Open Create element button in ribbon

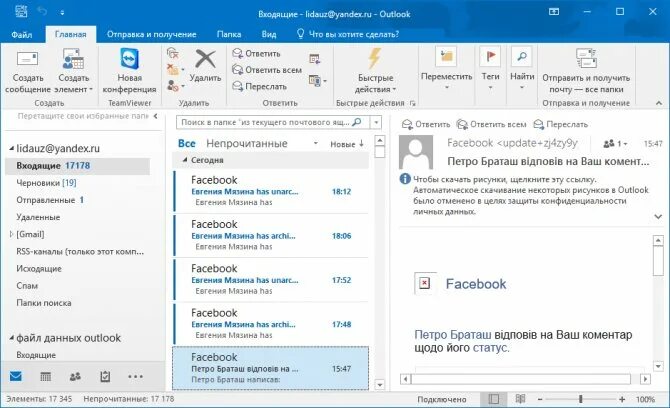tap(73, 70)
